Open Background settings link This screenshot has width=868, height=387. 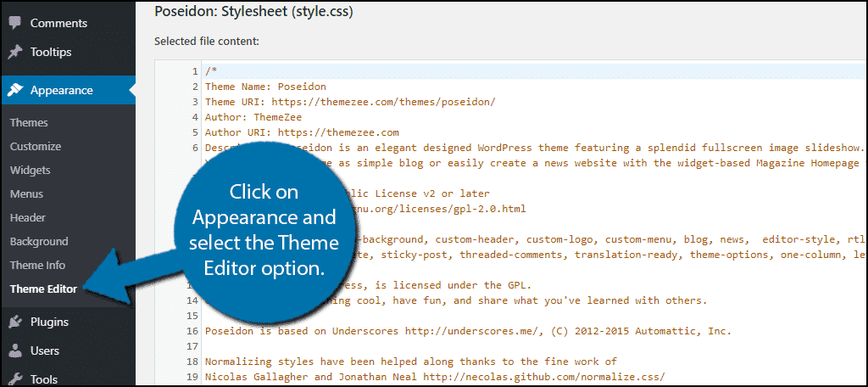(x=39, y=242)
